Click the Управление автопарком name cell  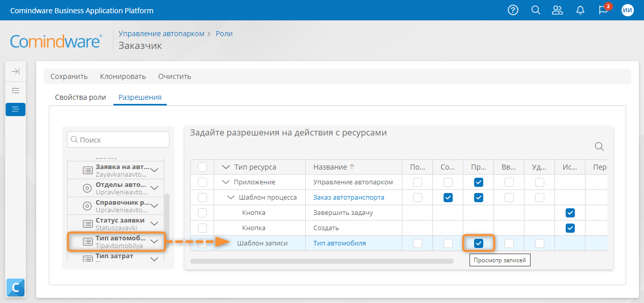click(353, 182)
